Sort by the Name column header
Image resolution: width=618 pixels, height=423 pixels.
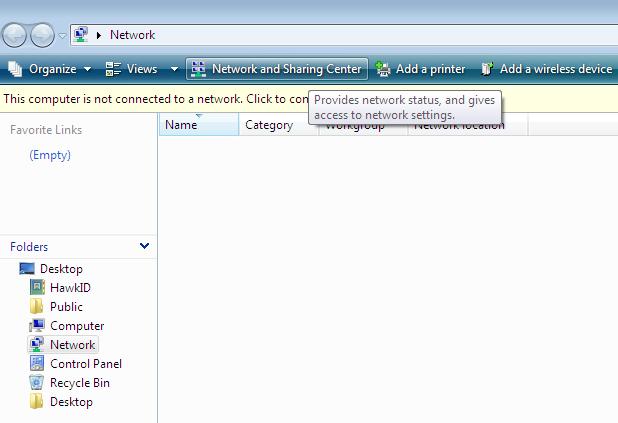pos(199,125)
